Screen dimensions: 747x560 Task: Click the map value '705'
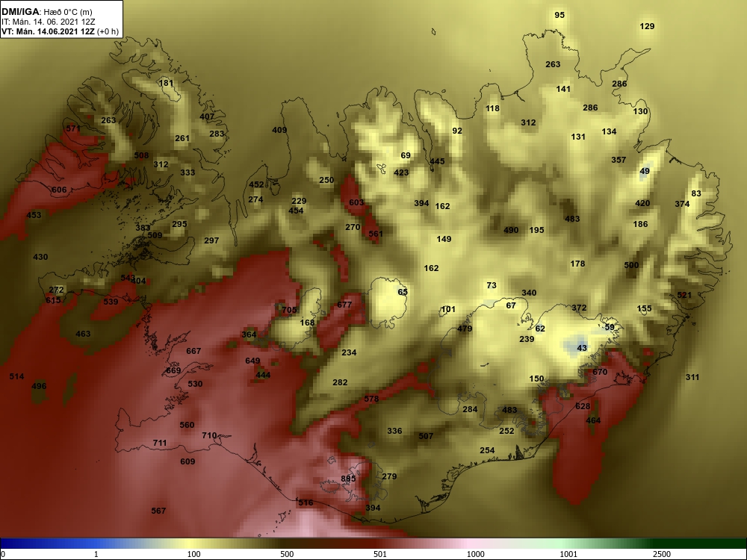point(289,310)
